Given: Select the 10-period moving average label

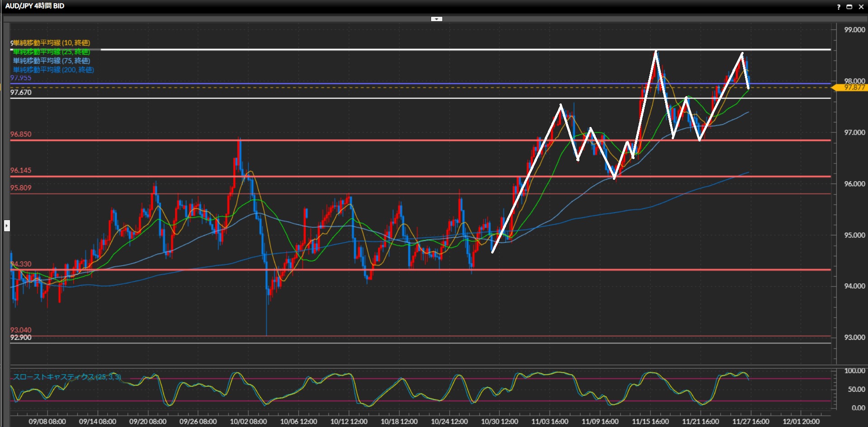Looking at the screenshot, I should (51, 43).
